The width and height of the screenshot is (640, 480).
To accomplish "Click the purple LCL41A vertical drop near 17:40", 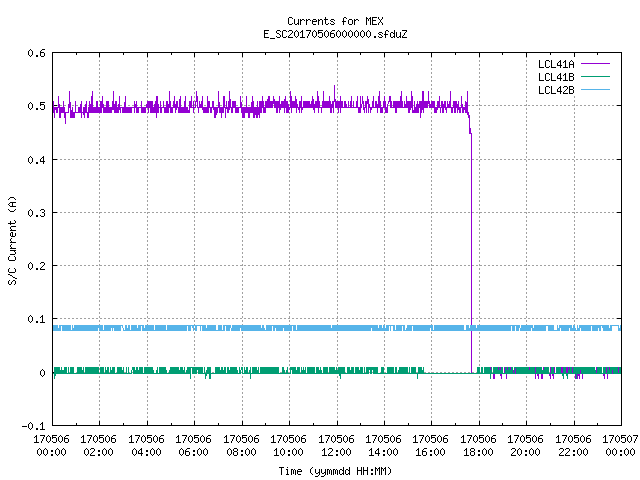I will 471,253.
